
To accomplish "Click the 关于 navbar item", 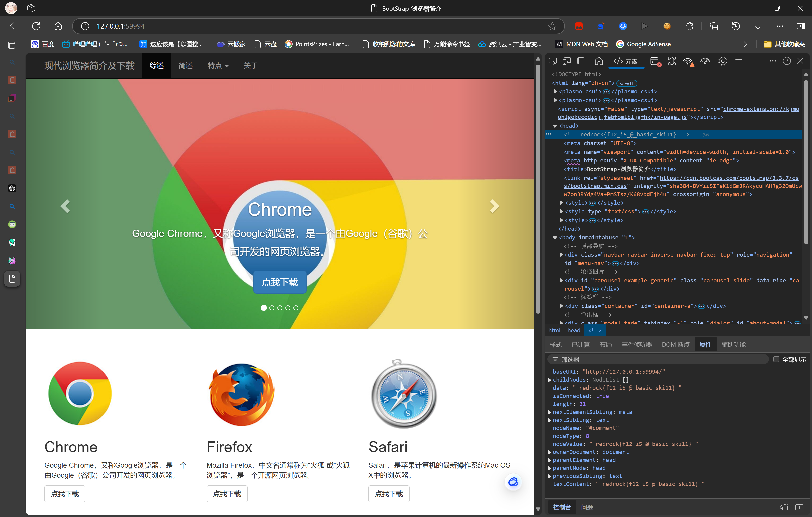I will (x=251, y=66).
